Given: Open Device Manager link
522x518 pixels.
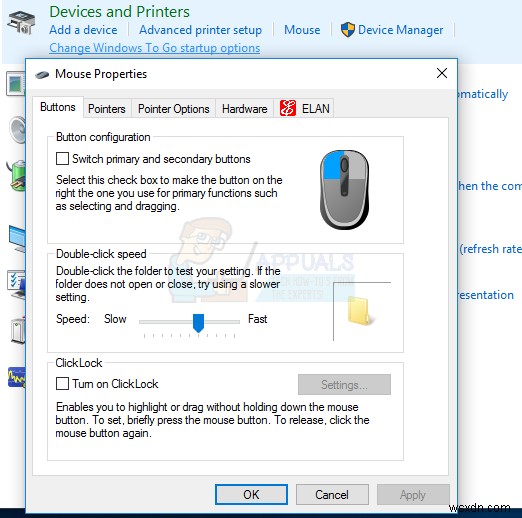Looking at the screenshot, I should [400, 30].
